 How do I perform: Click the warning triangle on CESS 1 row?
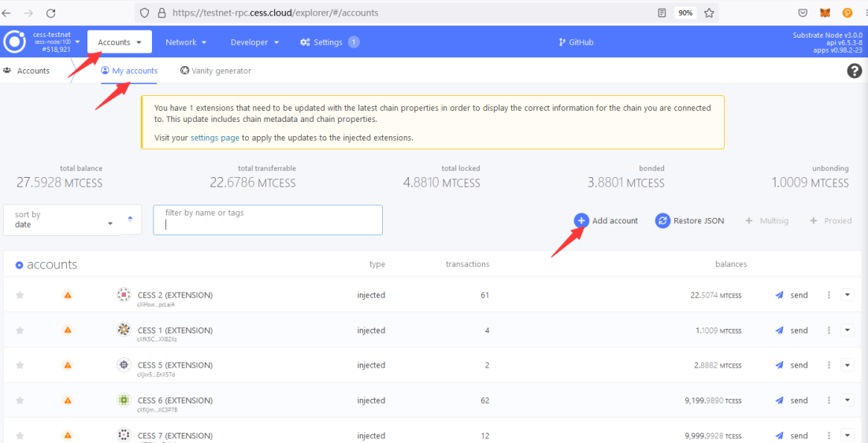pyautogui.click(x=68, y=330)
